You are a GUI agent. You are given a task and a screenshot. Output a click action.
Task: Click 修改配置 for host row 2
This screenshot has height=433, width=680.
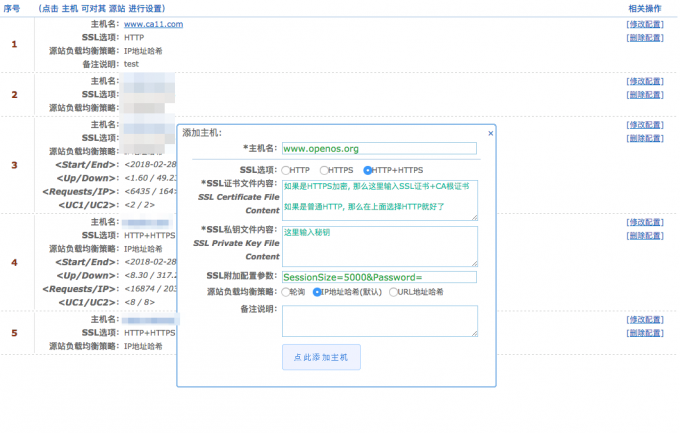pos(645,80)
